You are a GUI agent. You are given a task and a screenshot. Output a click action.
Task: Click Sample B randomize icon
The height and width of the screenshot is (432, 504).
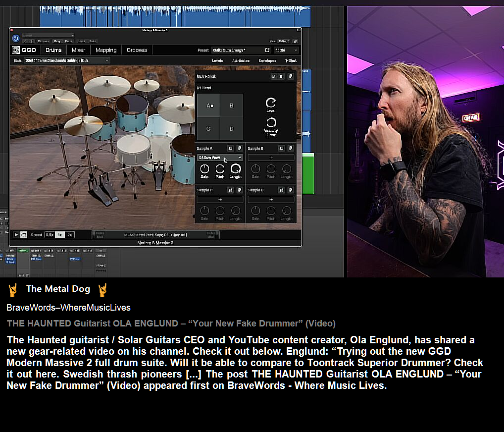click(x=282, y=148)
